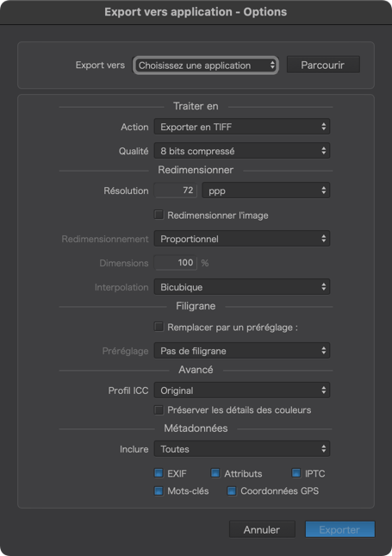Uncheck the IPTC metadata checkbox
392x556 pixels.
[x=296, y=473]
